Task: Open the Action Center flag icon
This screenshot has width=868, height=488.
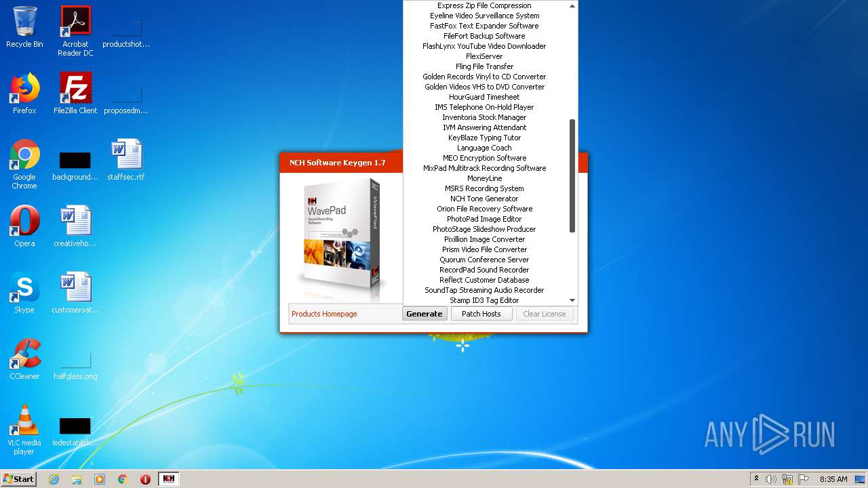Action: point(803,479)
